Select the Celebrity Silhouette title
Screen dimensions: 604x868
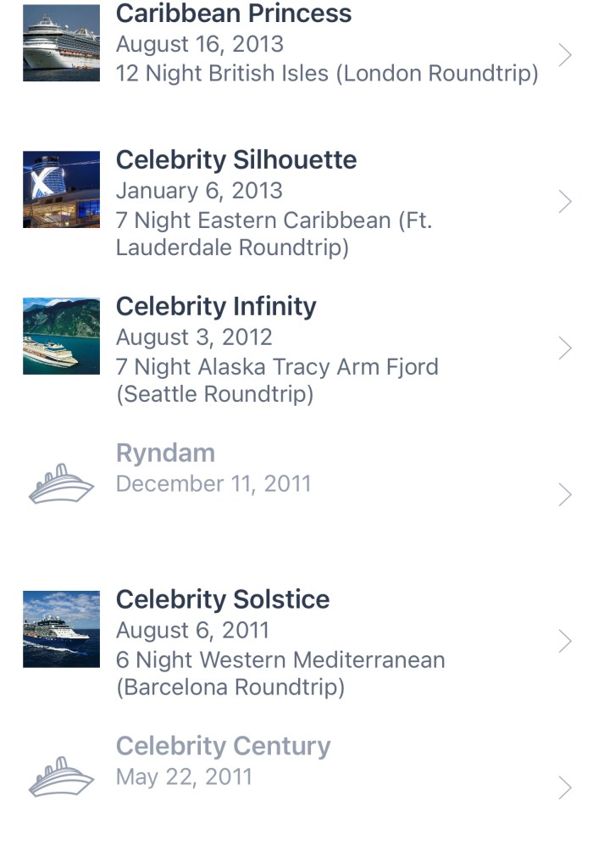point(236,160)
